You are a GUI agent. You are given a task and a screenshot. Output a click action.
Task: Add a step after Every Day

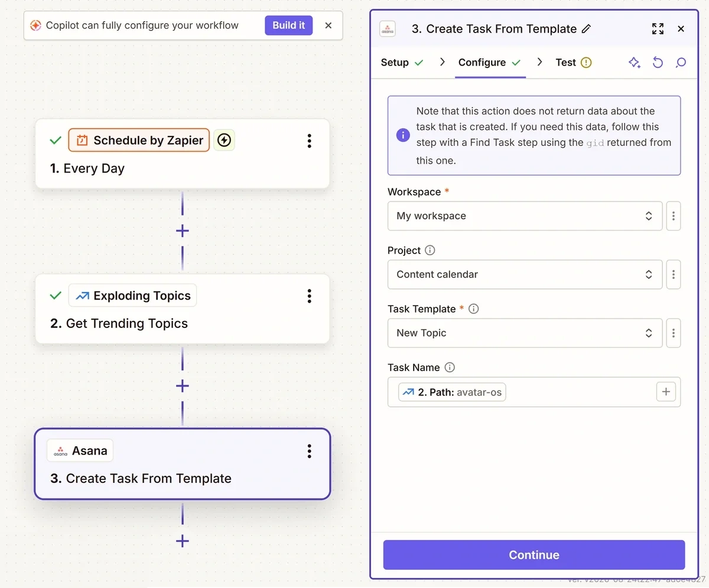pos(182,231)
